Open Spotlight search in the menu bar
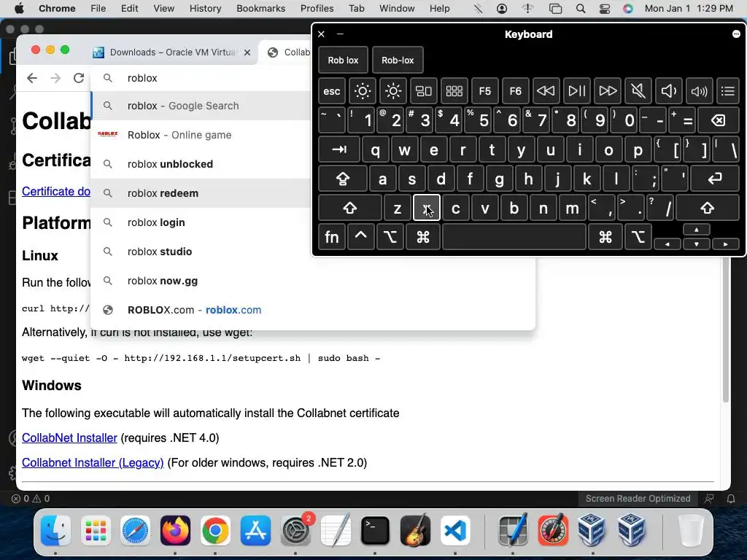This screenshot has height=560, width=747. (580, 8)
